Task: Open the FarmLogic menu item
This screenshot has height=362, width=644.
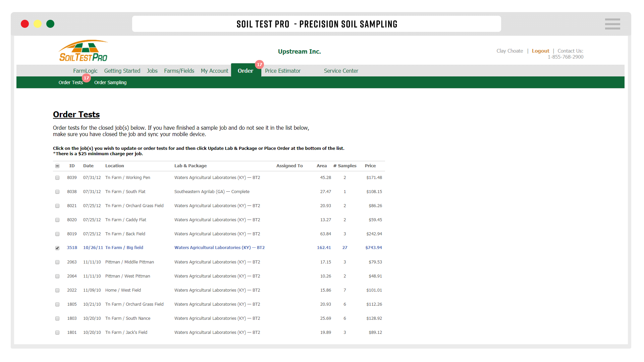Action: click(x=85, y=71)
